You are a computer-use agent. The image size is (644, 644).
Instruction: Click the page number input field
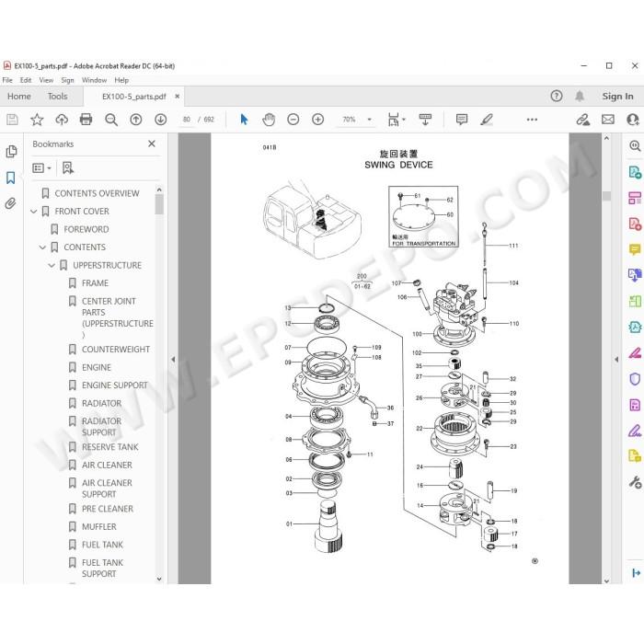[x=187, y=120]
